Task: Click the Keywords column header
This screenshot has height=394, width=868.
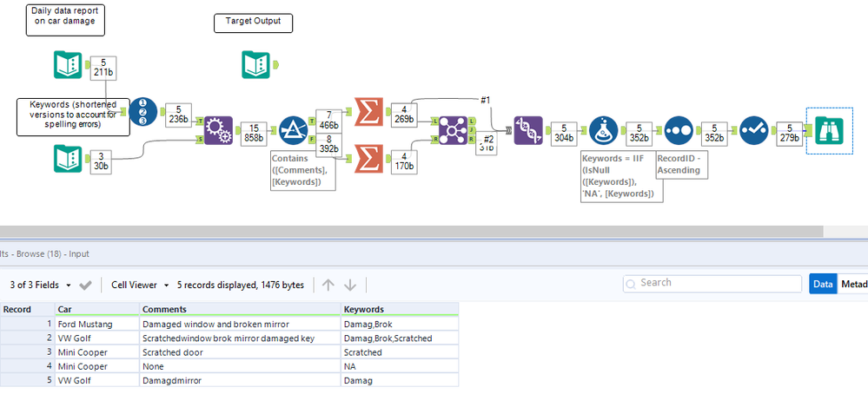Action: tap(400, 309)
